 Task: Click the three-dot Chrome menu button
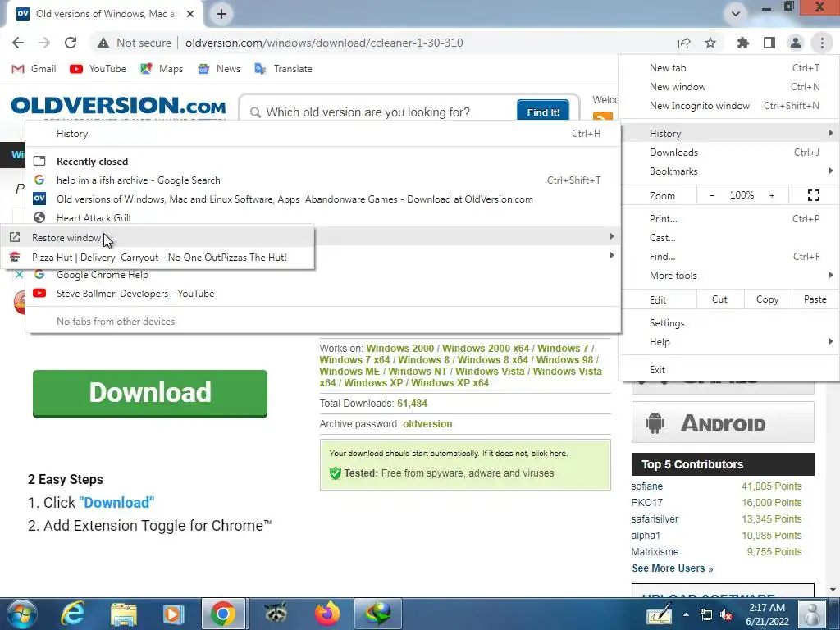822,43
